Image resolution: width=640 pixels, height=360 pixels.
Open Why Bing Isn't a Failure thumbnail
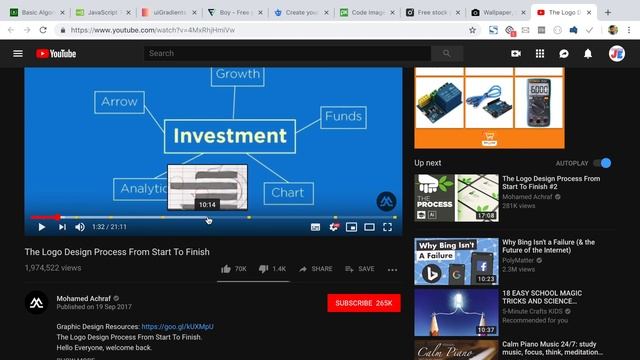pyautogui.click(x=456, y=262)
